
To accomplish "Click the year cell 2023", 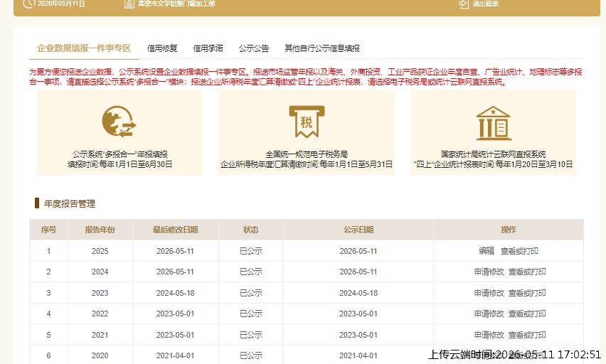I will click(x=100, y=293).
